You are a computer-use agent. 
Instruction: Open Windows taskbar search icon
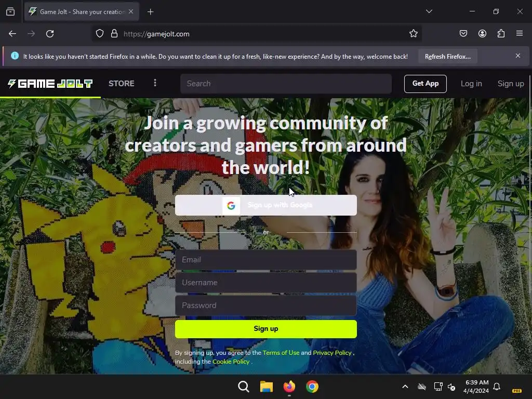(x=243, y=387)
